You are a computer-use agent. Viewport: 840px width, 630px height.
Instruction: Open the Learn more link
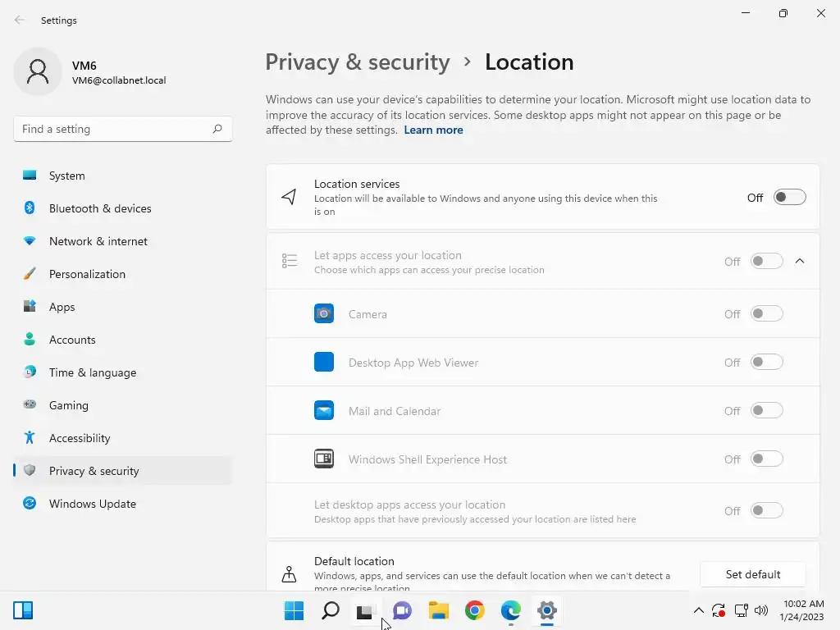[x=433, y=130]
